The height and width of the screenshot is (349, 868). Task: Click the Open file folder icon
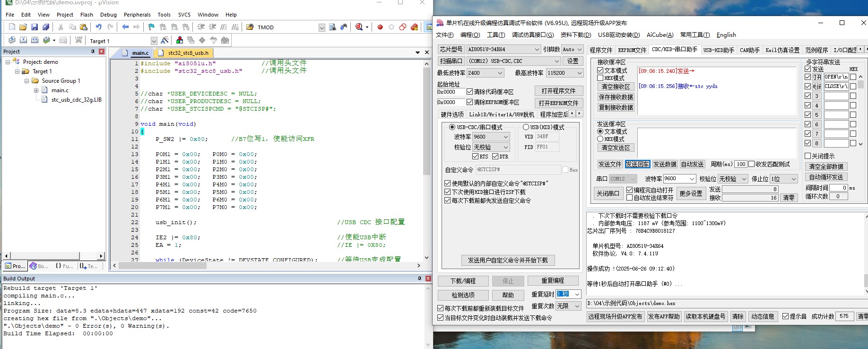click(x=23, y=27)
